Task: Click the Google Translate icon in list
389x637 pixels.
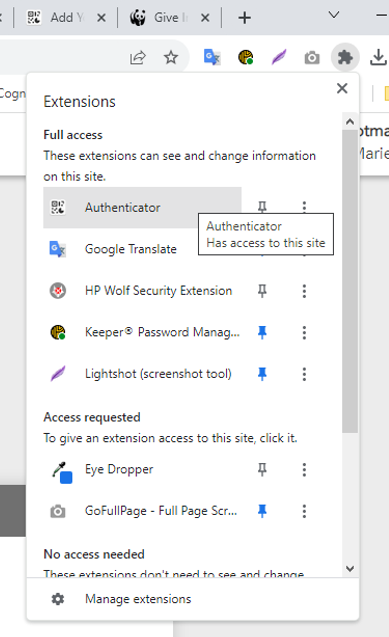Action: 58,249
